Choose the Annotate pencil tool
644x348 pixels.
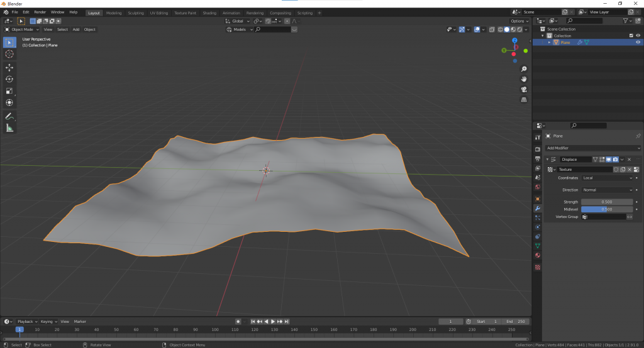9,116
